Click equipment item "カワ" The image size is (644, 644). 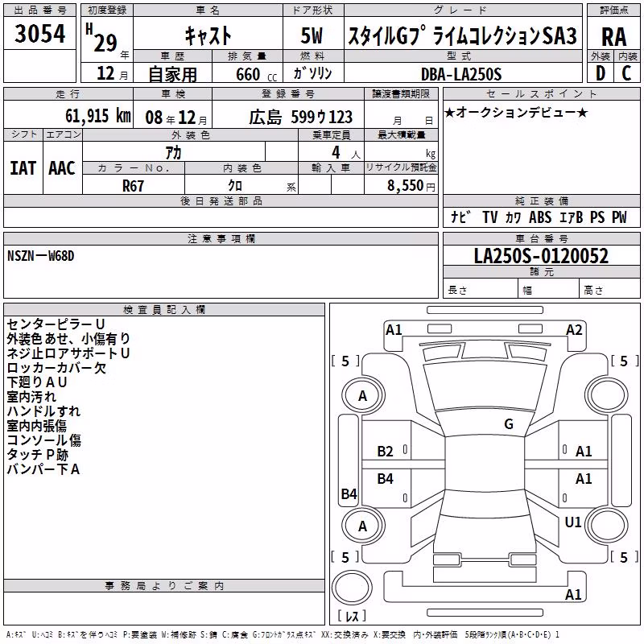coord(513,217)
